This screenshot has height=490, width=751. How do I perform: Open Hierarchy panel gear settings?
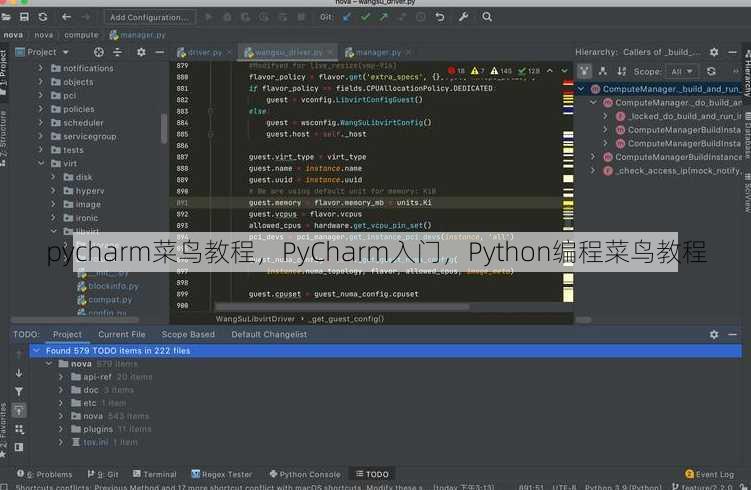[x=714, y=52]
